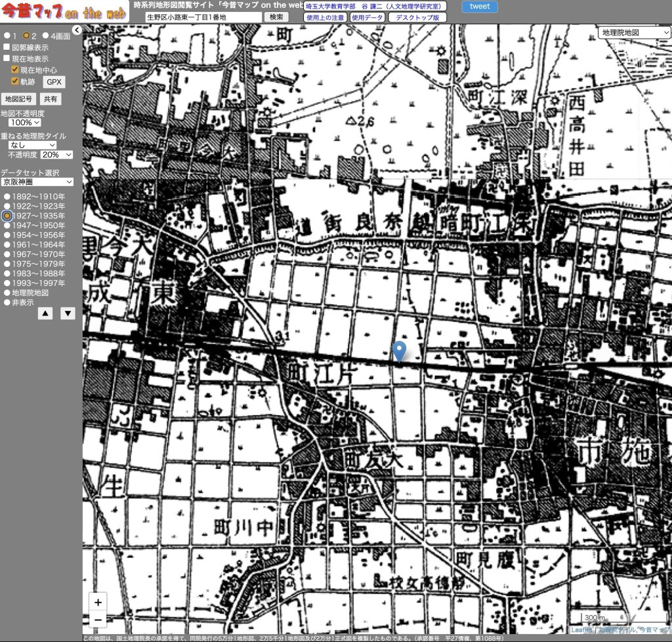
Task: Zoom out of the map
Action: [98, 619]
